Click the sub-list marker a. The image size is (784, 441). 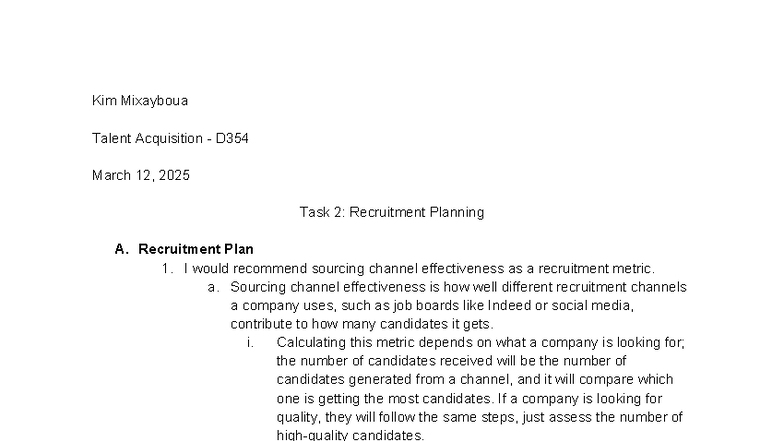point(213,287)
